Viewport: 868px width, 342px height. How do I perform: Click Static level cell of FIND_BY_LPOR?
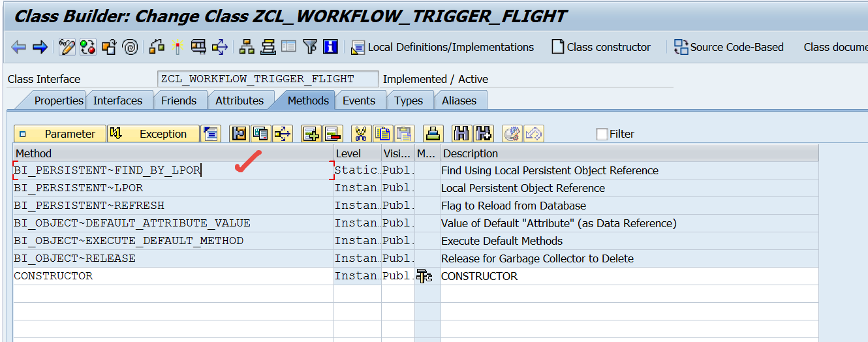(358, 170)
